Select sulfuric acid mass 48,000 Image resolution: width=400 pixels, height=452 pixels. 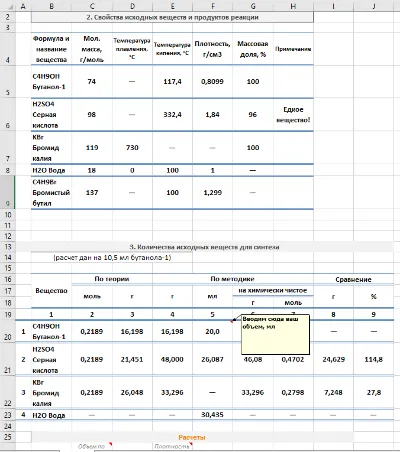(x=172, y=359)
